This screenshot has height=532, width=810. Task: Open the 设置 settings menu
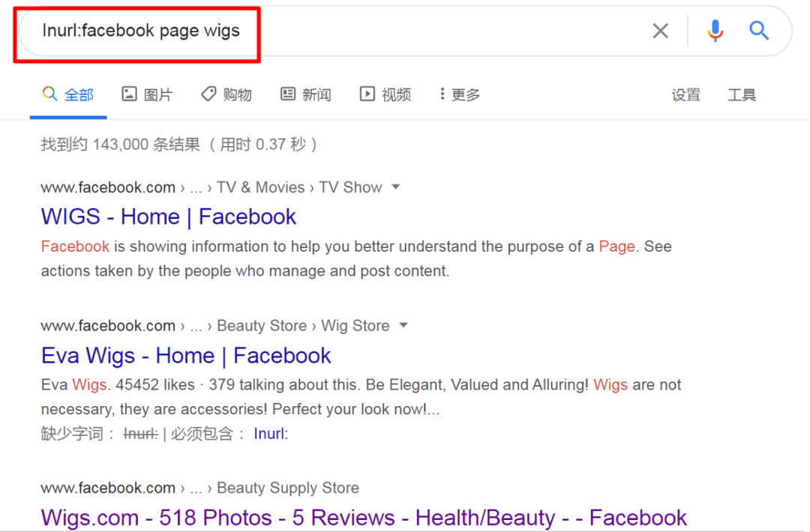pyautogui.click(x=685, y=94)
